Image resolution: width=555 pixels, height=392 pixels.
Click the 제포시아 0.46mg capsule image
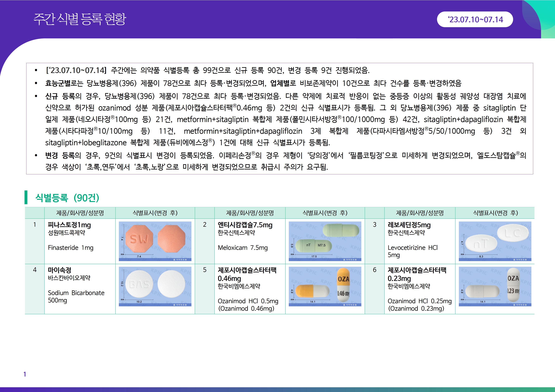[325, 286]
